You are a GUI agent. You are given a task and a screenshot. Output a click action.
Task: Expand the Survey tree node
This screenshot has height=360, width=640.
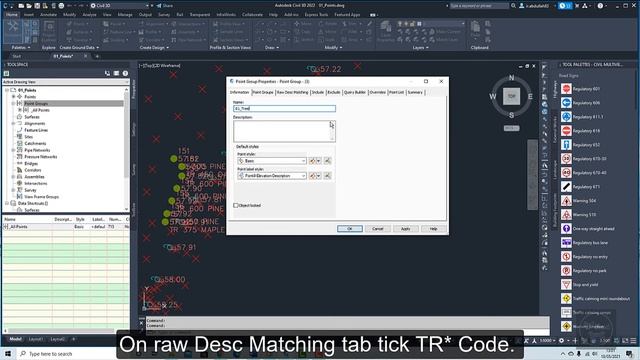tap(13, 190)
